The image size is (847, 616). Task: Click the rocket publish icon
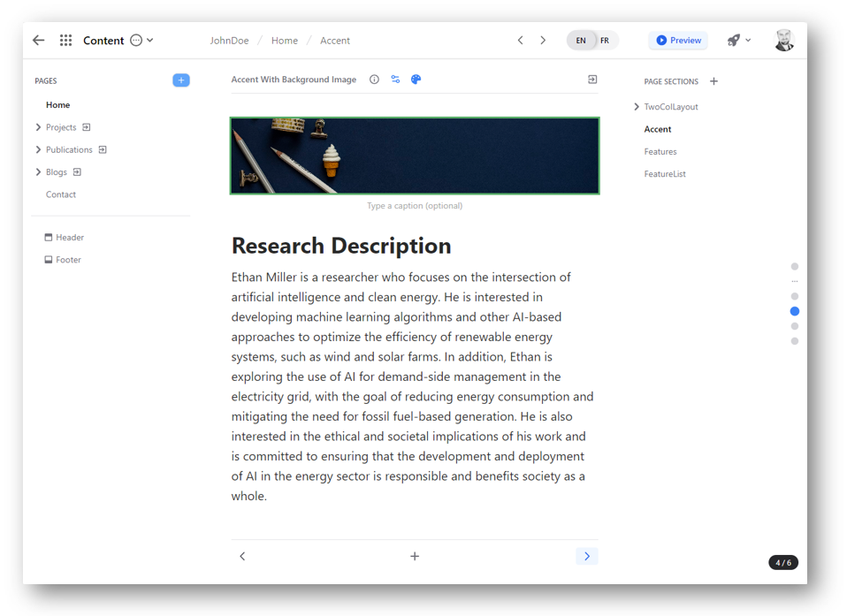[733, 41]
